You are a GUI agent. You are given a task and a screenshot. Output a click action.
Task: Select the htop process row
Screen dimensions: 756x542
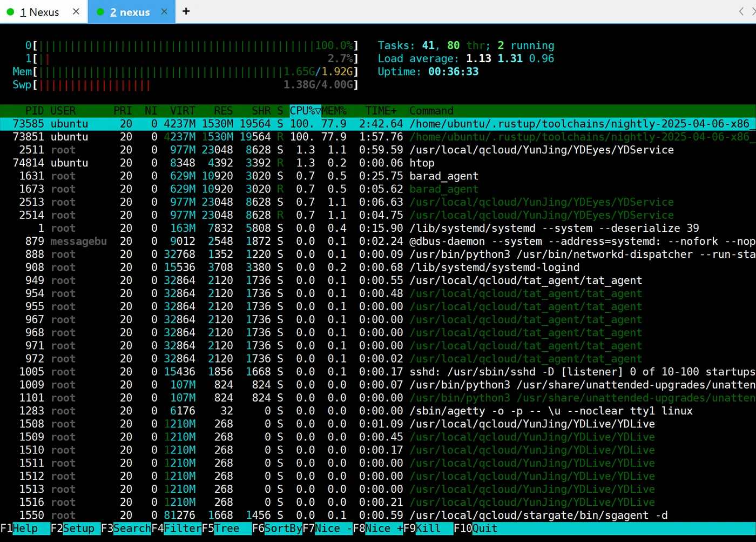pyautogui.click(x=378, y=163)
